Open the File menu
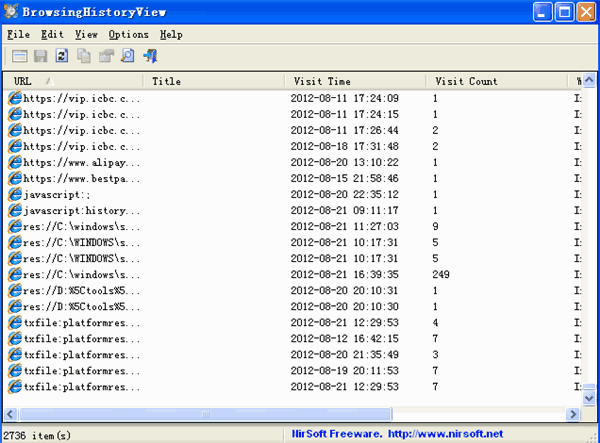This screenshot has width=600, height=443. click(x=18, y=34)
